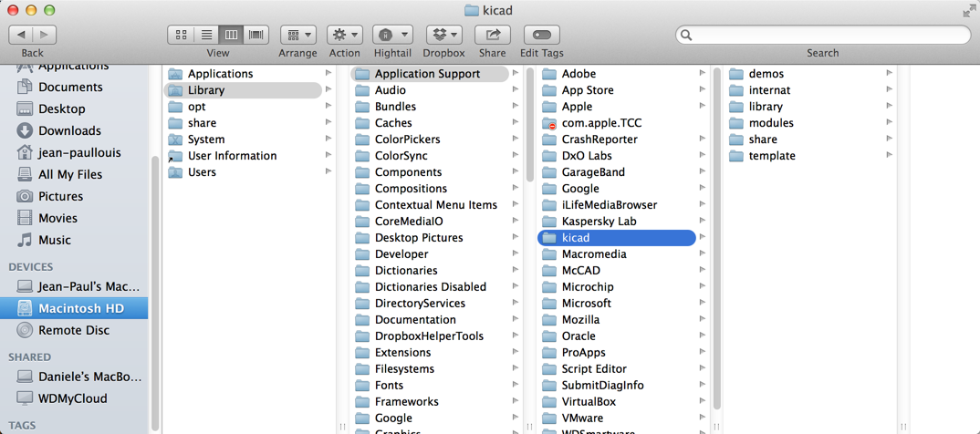Select the Library folder
The image size is (980, 434).
(x=244, y=90)
